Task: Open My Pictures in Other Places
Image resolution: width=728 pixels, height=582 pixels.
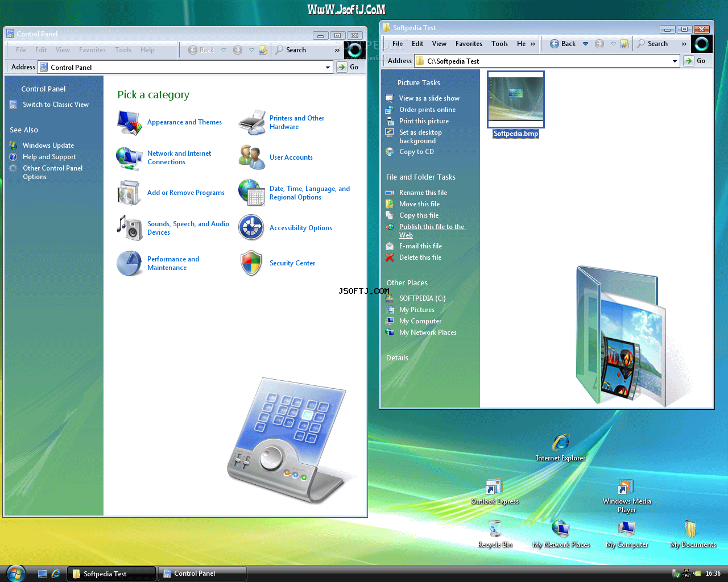Action: 417,310
